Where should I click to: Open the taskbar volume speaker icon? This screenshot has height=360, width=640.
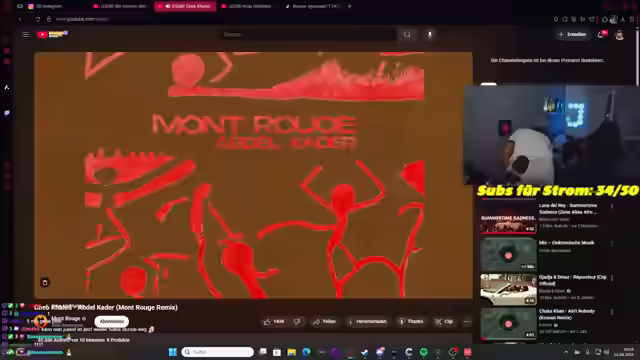(x=607, y=352)
